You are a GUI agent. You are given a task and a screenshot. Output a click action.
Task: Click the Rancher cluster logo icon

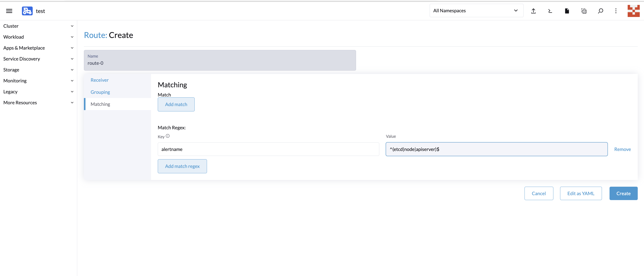pyautogui.click(x=27, y=11)
